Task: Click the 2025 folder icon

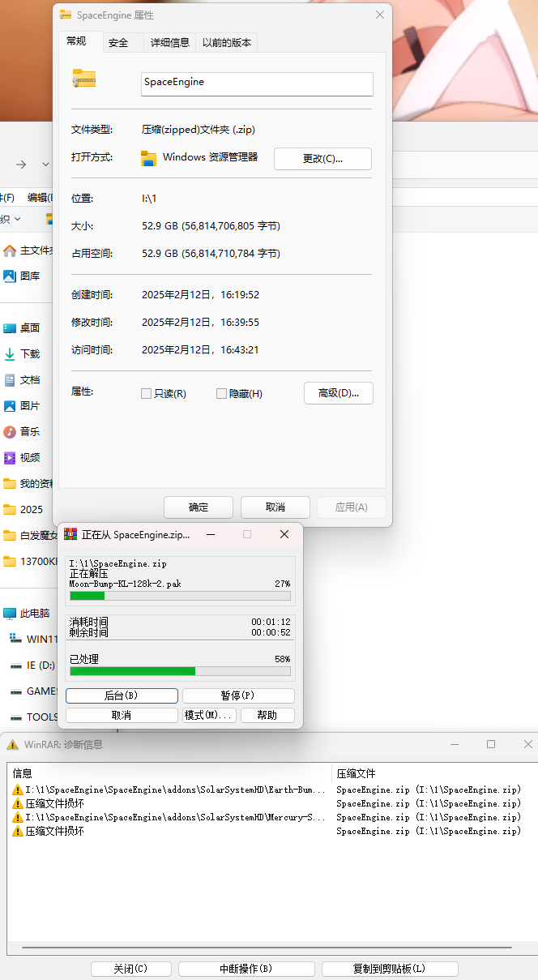Action: click(x=10, y=510)
